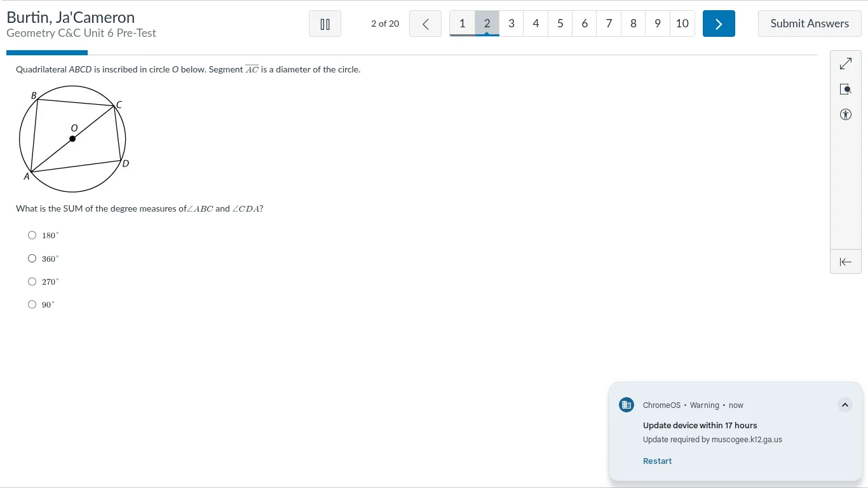This screenshot has height=488, width=868.
Task: Collapse the ChromeOS warning notification
Action: tap(844, 405)
